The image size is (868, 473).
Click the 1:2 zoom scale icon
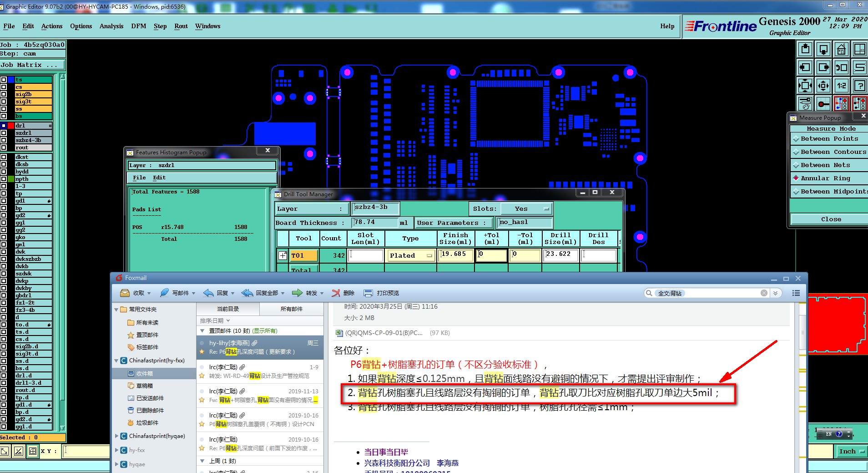[x=841, y=86]
